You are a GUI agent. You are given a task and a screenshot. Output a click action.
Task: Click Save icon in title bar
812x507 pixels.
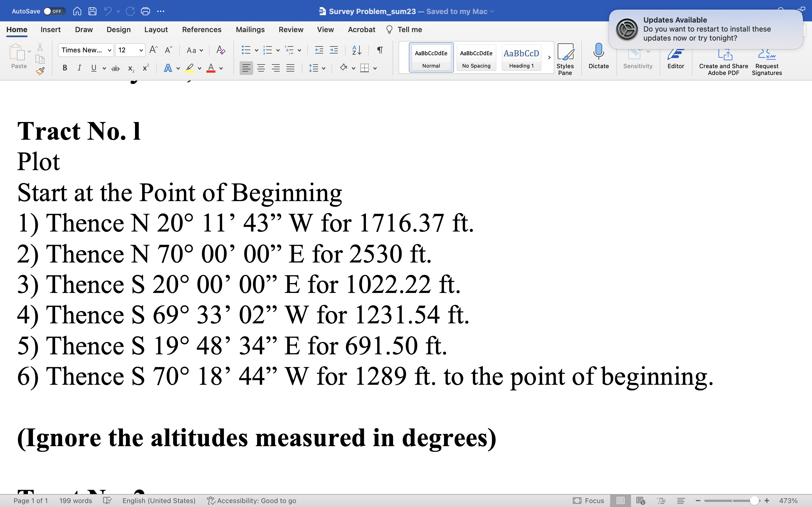pyautogui.click(x=92, y=11)
